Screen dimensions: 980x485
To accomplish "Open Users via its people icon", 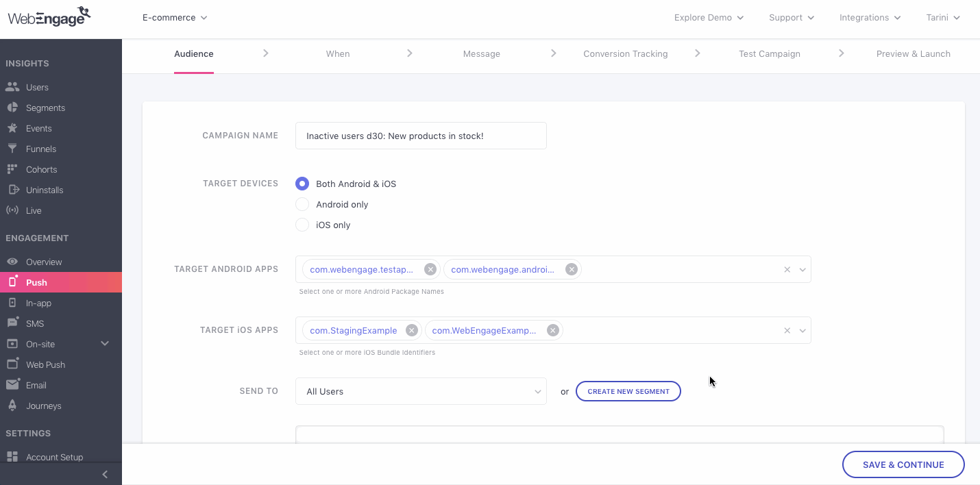I will point(12,87).
